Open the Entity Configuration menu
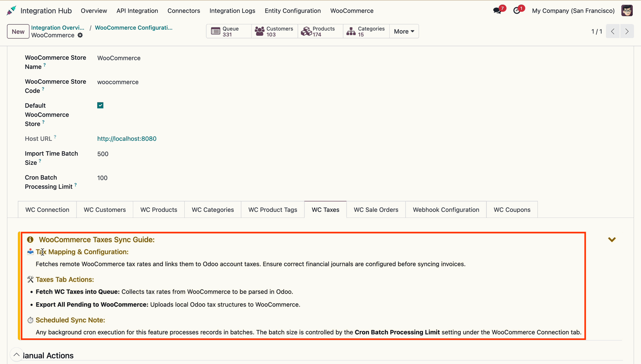The height and width of the screenshot is (364, 641). (x=293, y=11)
